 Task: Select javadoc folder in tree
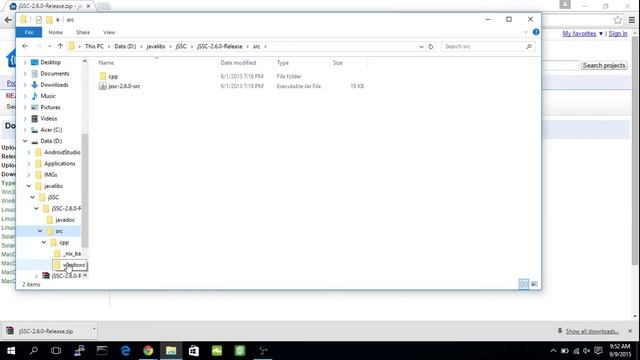coord(65,220)
